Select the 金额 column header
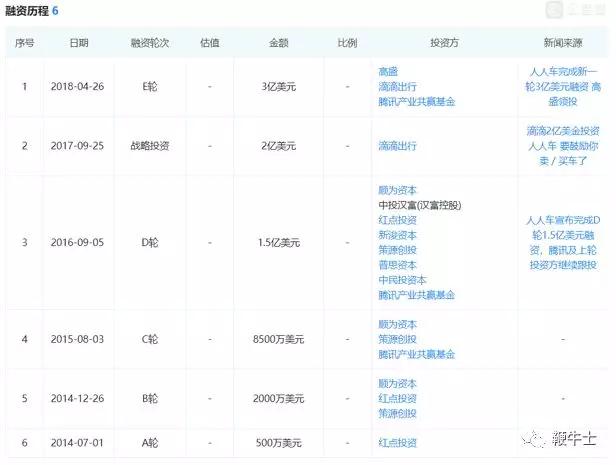The image size is (616, 465). (279, 43)
